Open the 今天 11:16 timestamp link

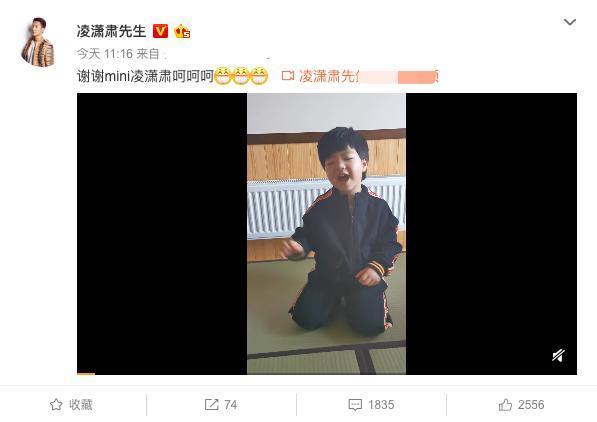point(105,54)
